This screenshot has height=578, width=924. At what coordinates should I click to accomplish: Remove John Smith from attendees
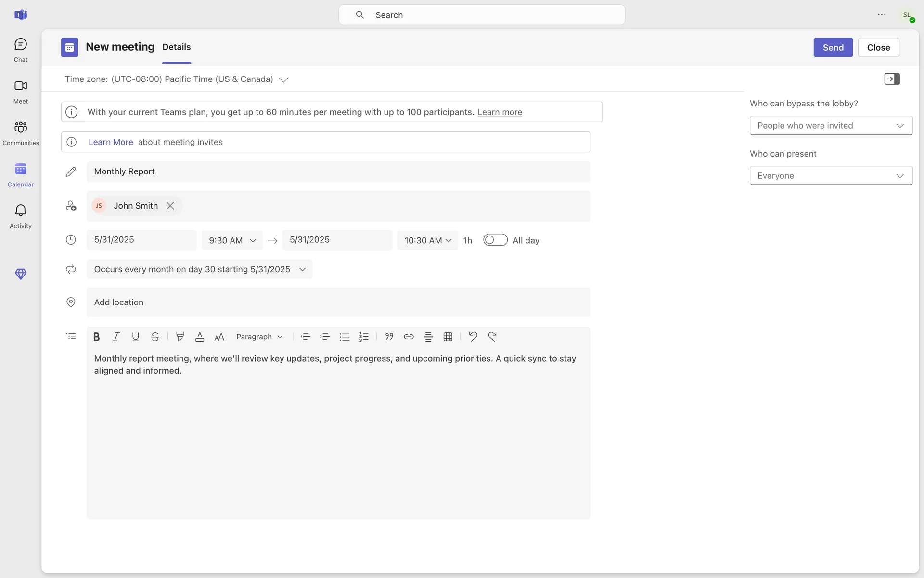170,206
